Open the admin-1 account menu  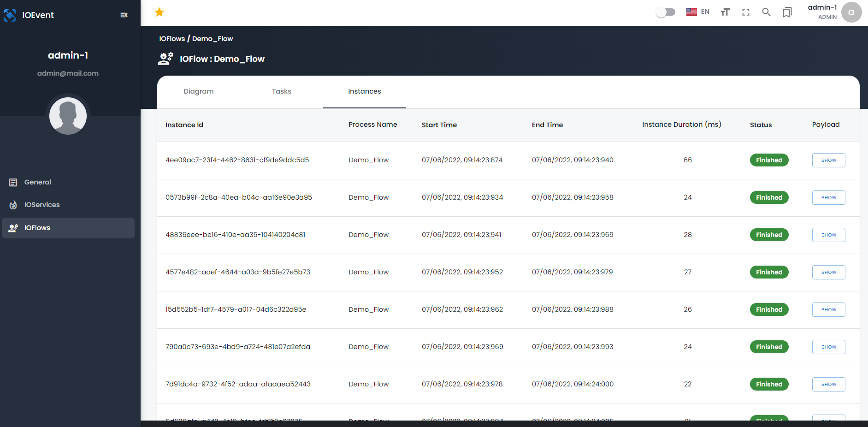823,12
